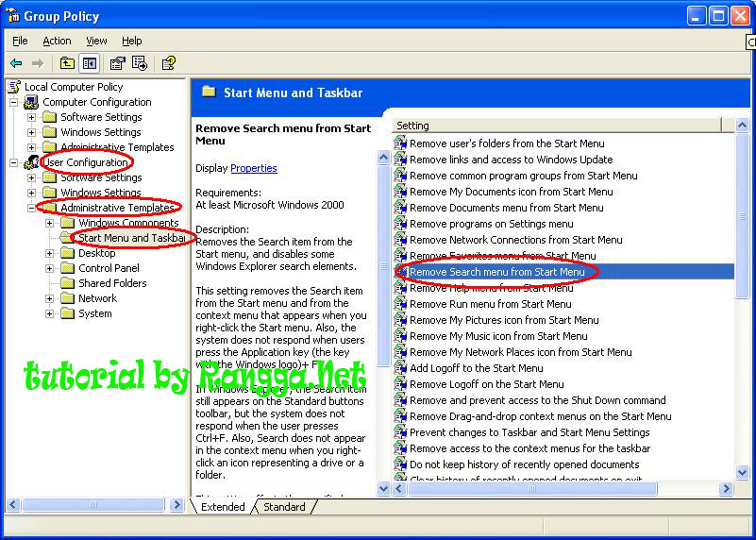Click the Back arrow toolbar button

point(16,63)
